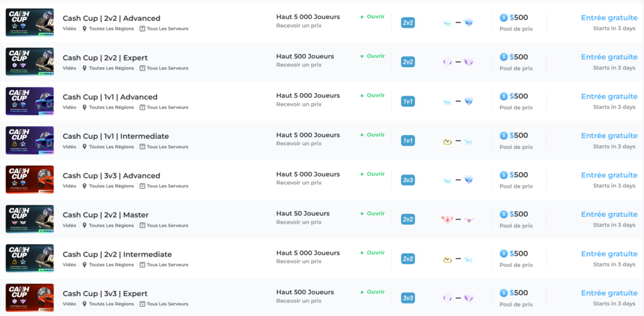
Task: Click location pin icon under Cash Cup 1v1 Advanced
Action: [x=84, y=107]
